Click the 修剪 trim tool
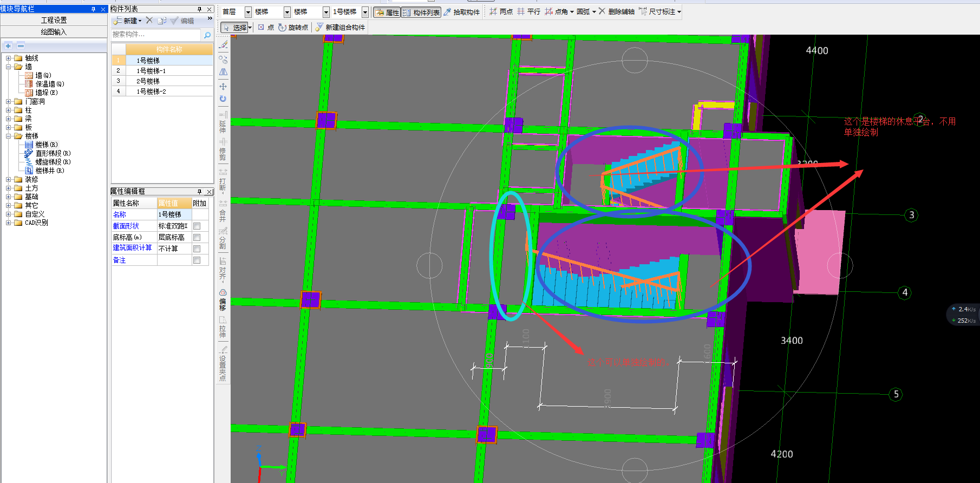The image size is (980, 483). point(223,149)
